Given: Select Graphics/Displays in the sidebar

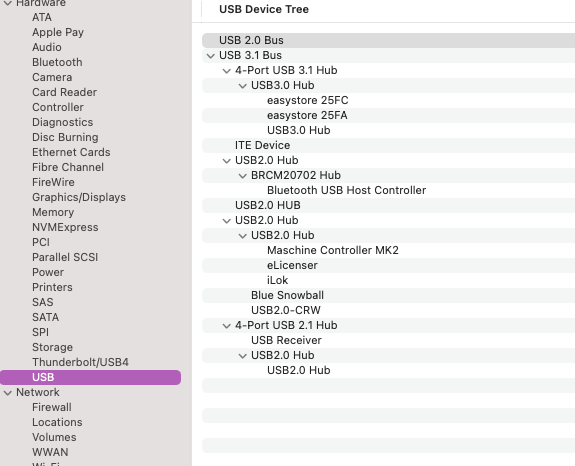Looking at the screenshot, I should point(79,197).
